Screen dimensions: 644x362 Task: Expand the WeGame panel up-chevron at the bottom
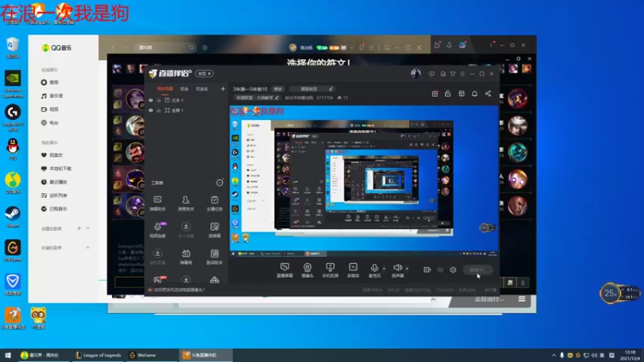click(433, 299)
